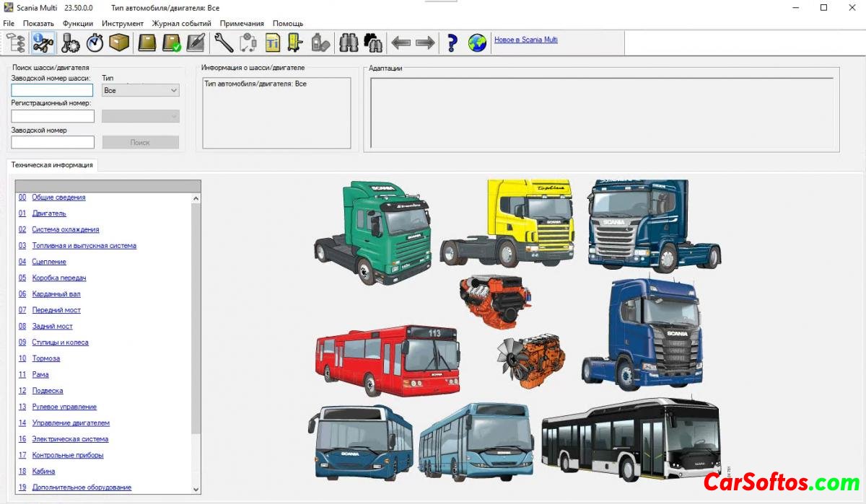Click the globe icon in toolbar
The image size is (866, 504).
click(x=477, y=43)
